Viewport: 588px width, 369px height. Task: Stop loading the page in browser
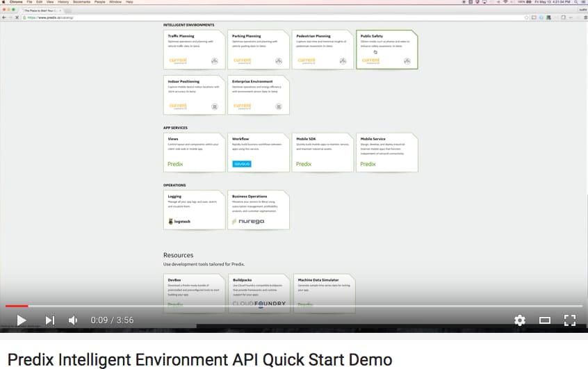point(17,17)
